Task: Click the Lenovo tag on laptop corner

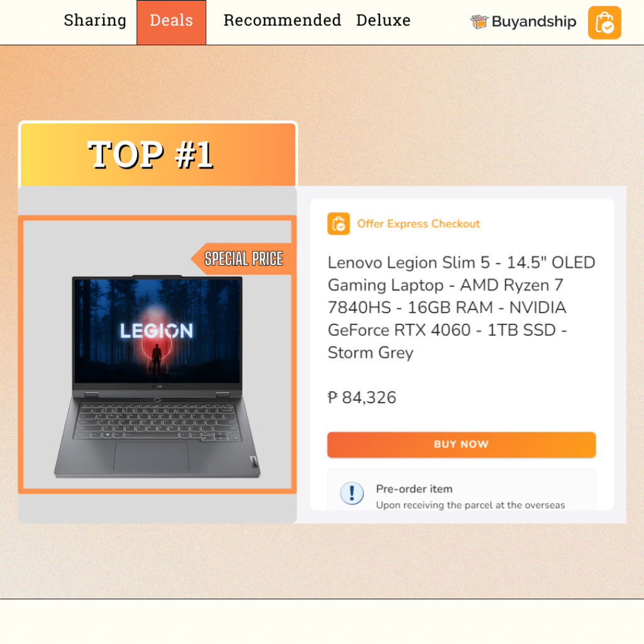Action: click(253, 462)
